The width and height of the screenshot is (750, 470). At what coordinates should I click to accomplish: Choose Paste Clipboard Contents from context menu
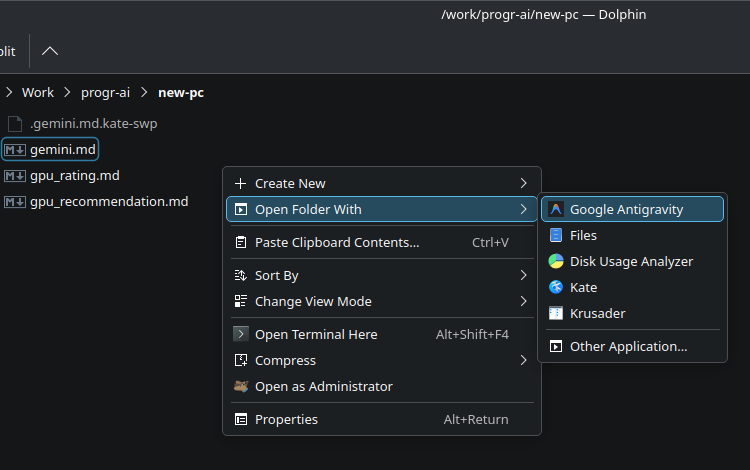337,243
